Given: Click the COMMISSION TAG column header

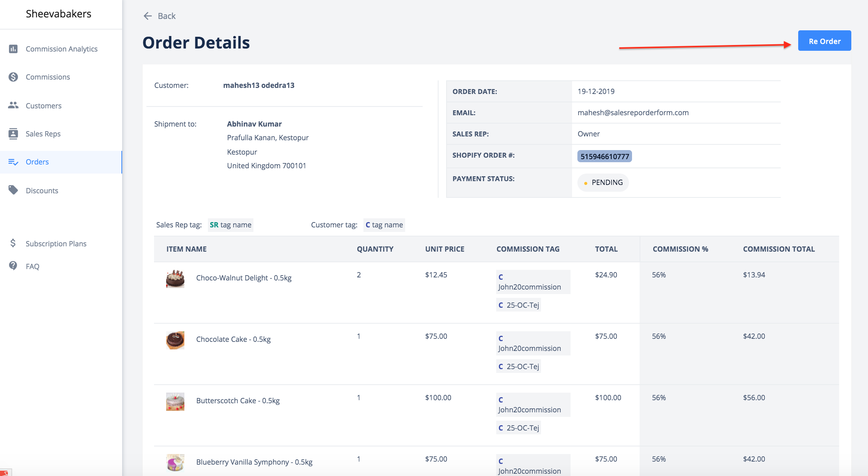Looking at the screenshot, I should point(528,249).
